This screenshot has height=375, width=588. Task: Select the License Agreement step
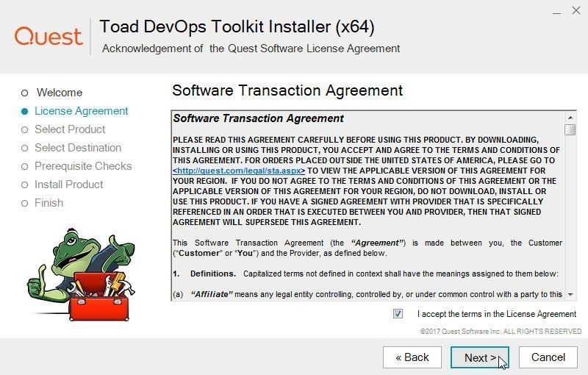(75, 111)
